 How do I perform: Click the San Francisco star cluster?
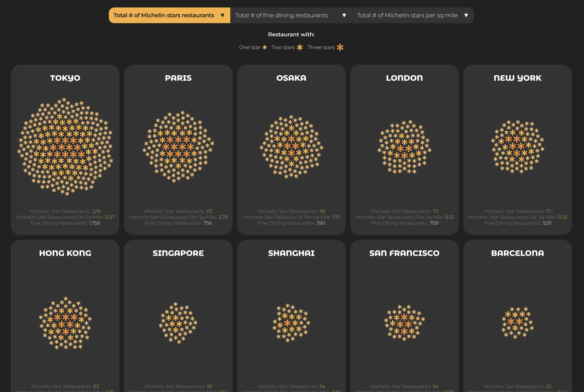point(404,323)
